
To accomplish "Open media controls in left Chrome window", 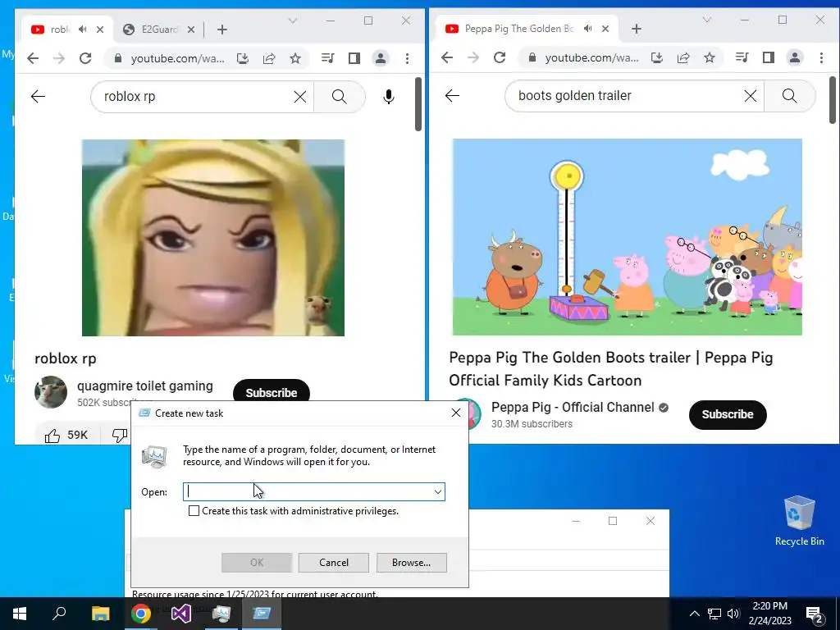I will point(328,58).
